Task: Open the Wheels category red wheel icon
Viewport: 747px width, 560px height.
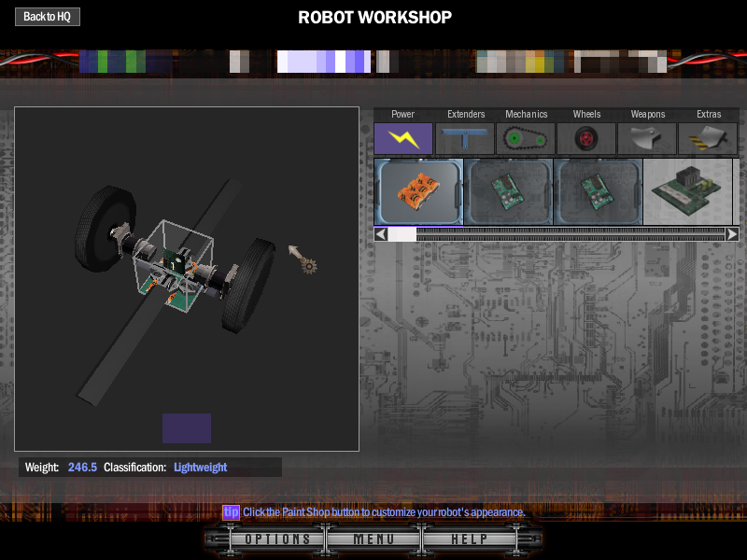Action: [x=586, y=138]
